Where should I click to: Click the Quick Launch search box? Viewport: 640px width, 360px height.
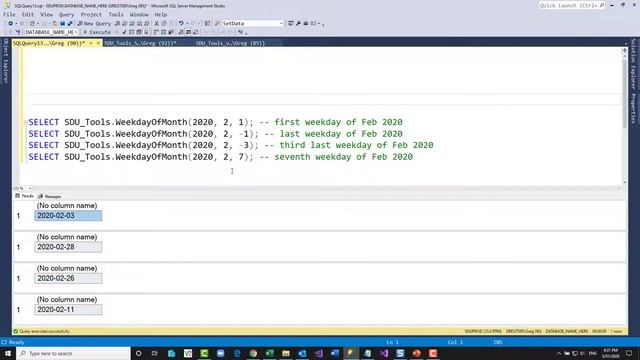pyautogui.click(x=571, y=5)
